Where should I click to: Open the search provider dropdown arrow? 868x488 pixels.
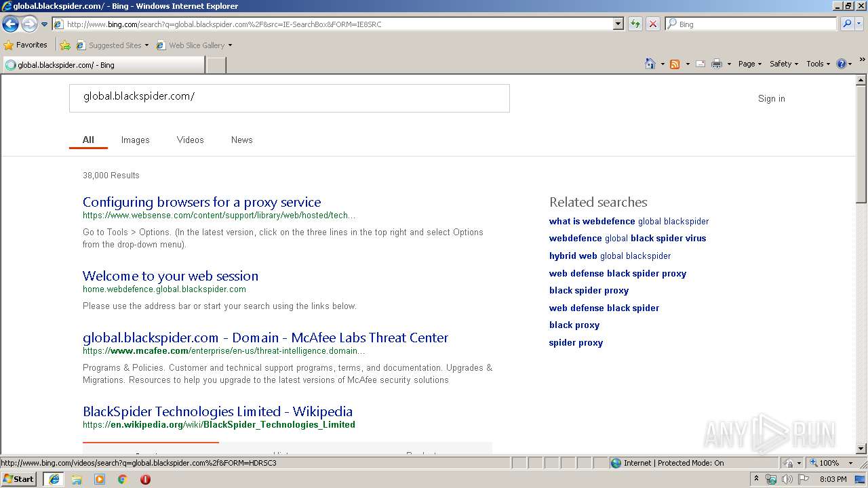pos(859,24)
